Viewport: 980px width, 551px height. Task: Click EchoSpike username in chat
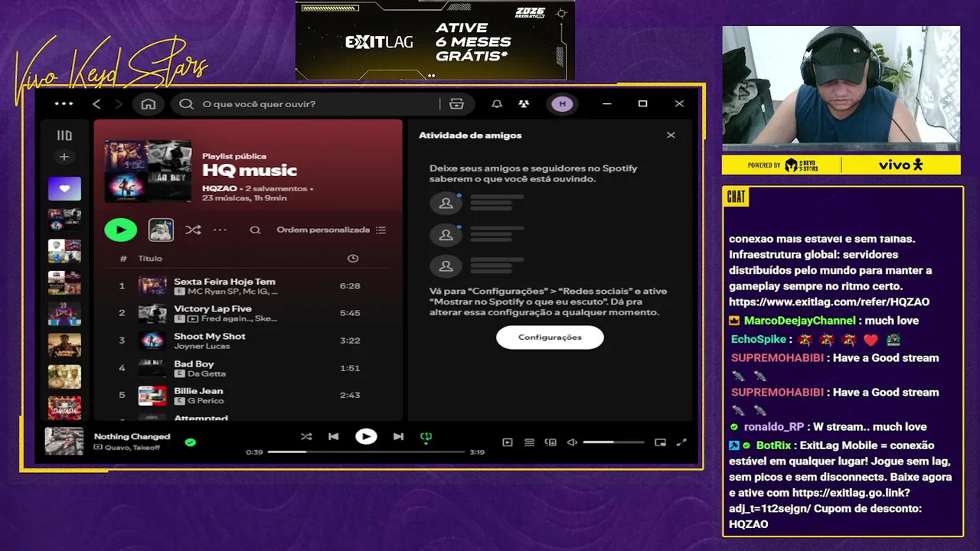tap(759, 339)
